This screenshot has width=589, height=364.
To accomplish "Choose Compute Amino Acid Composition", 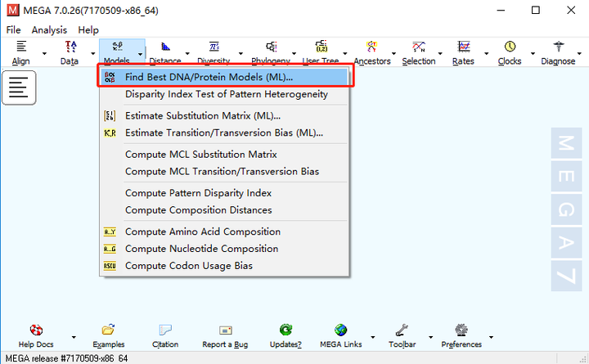I will click(x=224, y=231).
